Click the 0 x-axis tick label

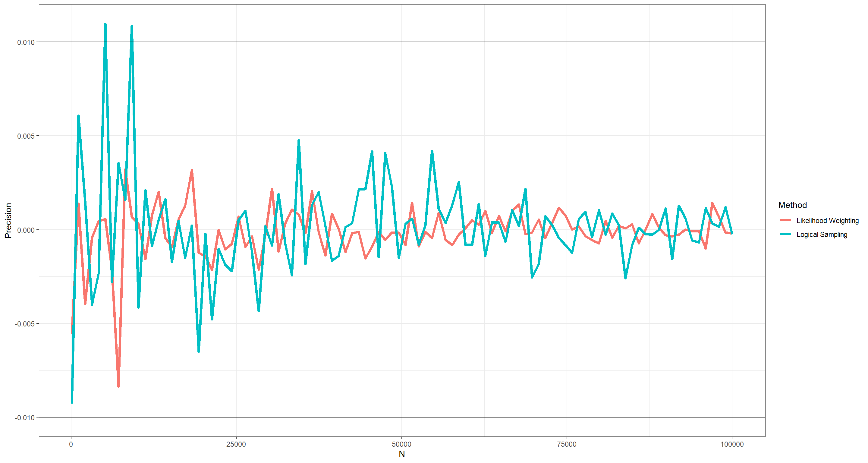click(71, 444)
